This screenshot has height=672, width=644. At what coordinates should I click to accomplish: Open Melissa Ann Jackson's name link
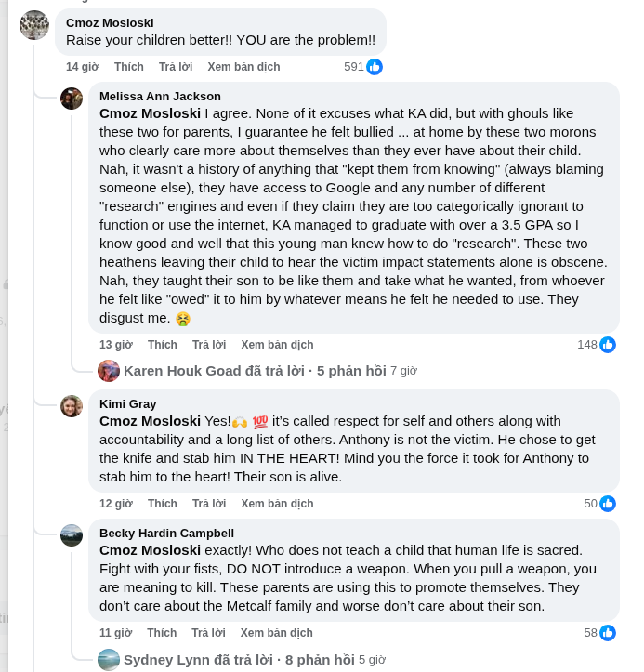(x=160, y=97)
